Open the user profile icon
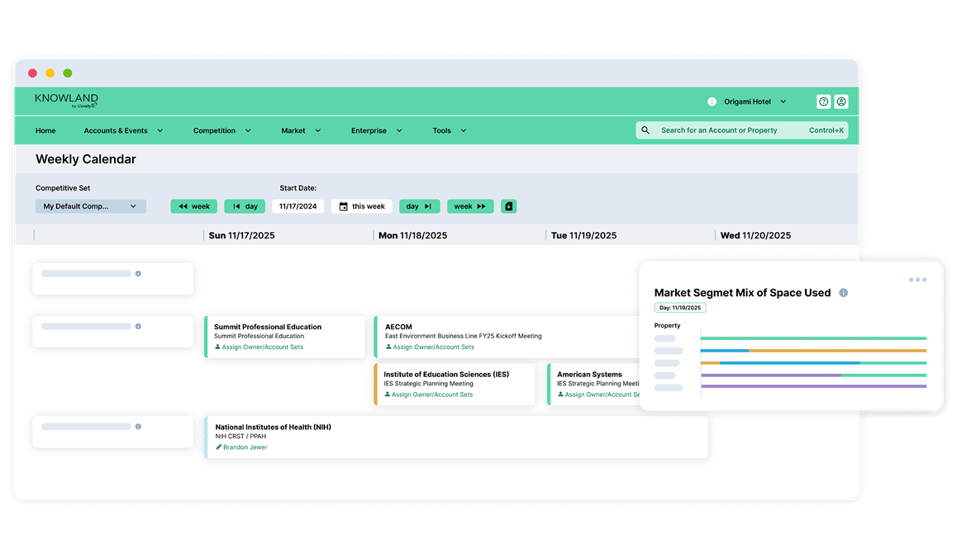 point(841,102)
